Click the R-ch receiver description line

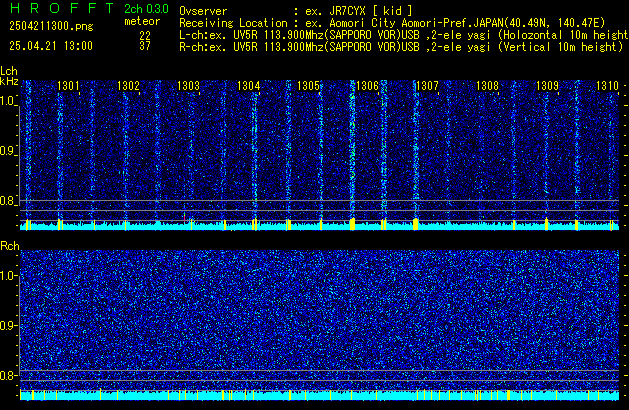(401, 47)
